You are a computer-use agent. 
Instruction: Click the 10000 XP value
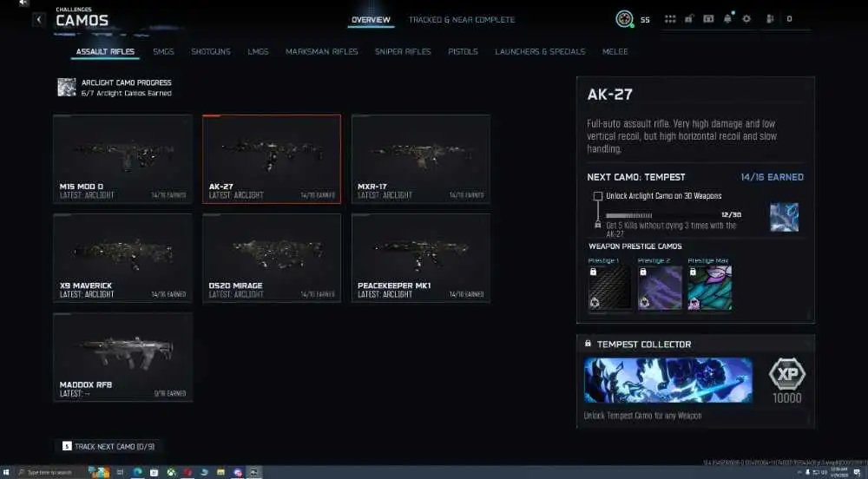(786, 397)
